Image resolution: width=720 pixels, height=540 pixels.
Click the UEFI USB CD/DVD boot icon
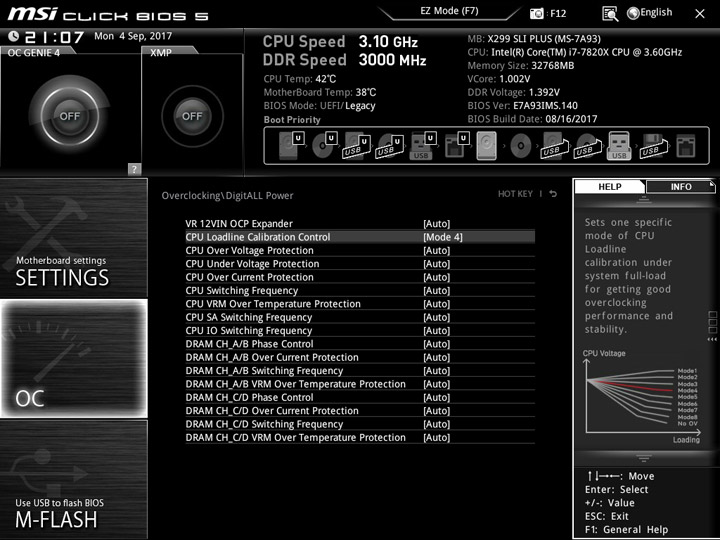pyautogui.click(x=390, y=146)
